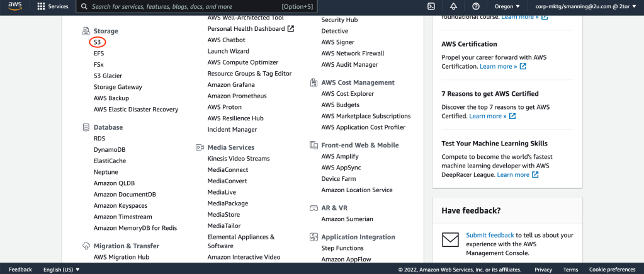Open the Services grid menu
The image size is (644, 274).
click(x=53, y=6)
